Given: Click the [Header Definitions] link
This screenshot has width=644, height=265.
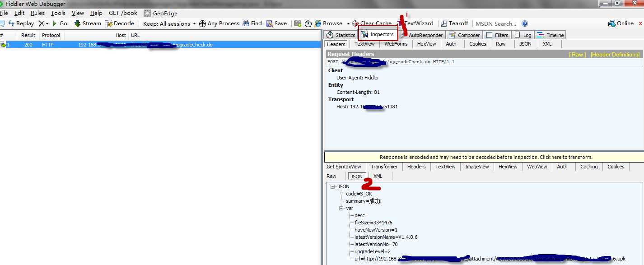Looking at the screenshot, I should (x=615, y=55).
